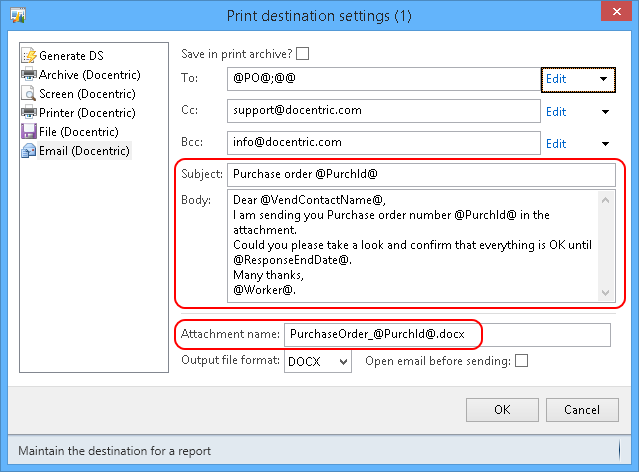Choose the Screen (Docentric) magnifier icon
Screen dimensions: 639x472
tap(29, 94)
